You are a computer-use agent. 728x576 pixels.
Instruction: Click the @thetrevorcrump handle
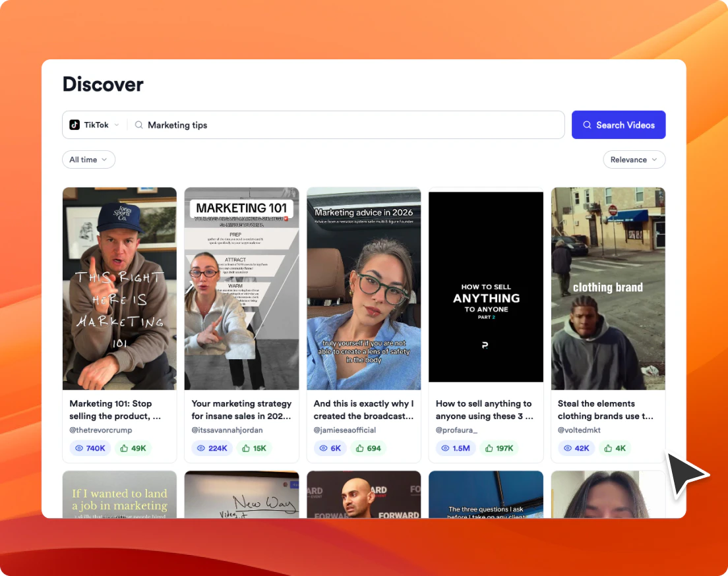point(101,430)
